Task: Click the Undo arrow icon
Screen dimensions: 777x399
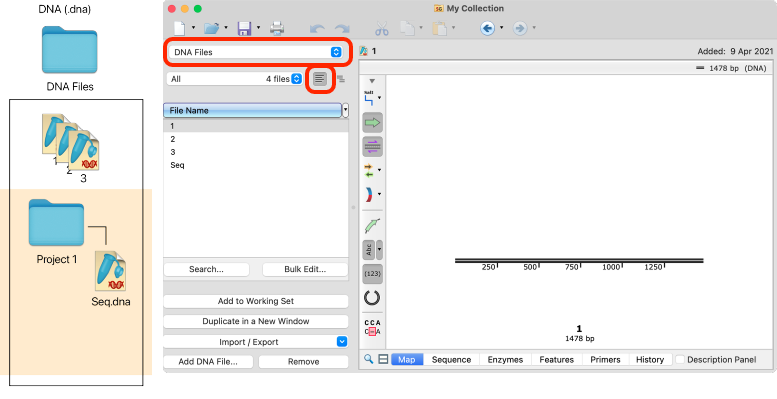Action: click(317, 29)
